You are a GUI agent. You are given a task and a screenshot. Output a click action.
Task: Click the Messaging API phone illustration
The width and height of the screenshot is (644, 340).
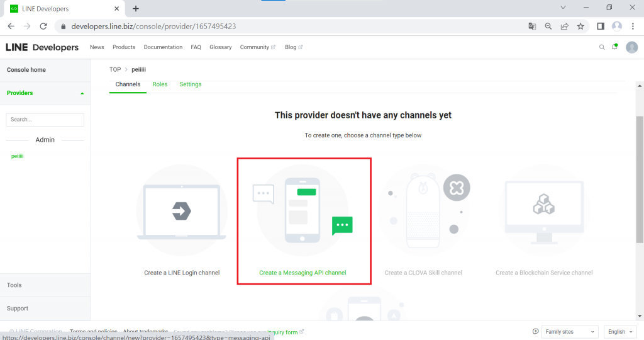tap(303, 210)
